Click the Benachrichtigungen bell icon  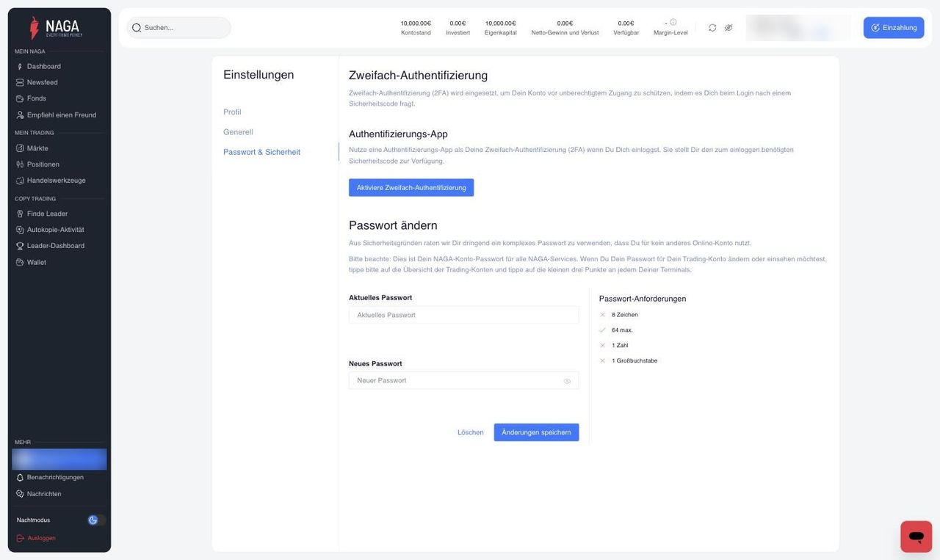tap(20, 477)
